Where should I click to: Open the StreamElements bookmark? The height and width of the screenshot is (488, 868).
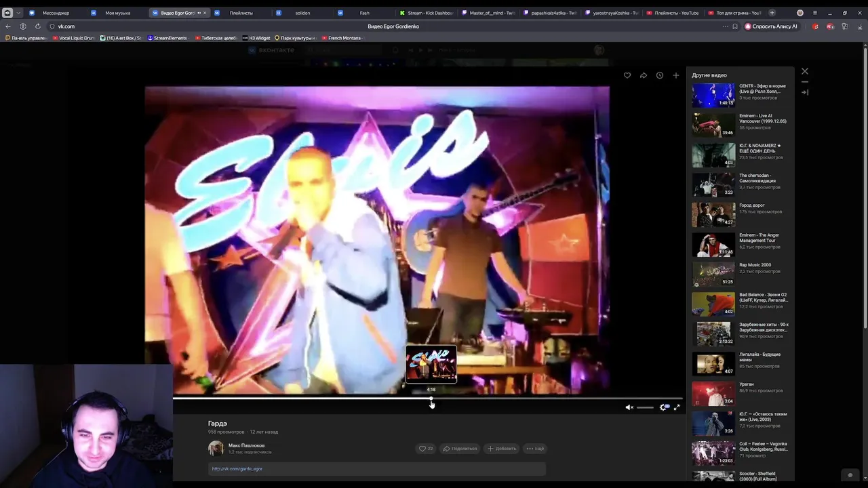[167, 38]
